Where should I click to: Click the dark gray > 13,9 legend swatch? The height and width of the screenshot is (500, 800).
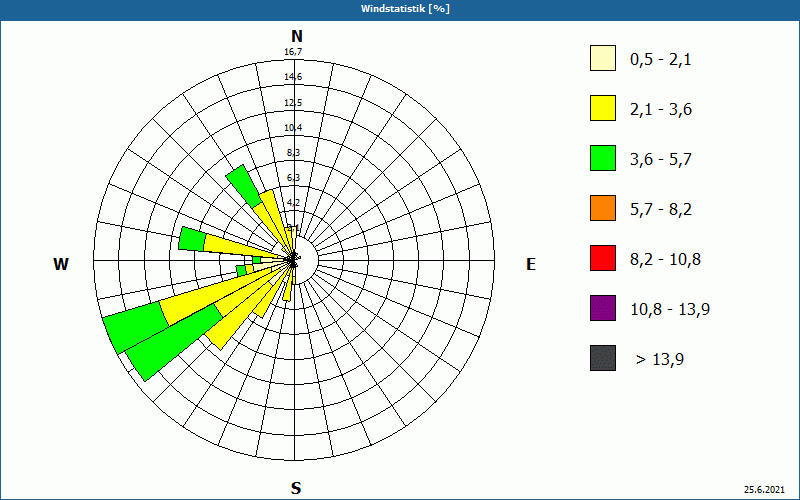603,358
